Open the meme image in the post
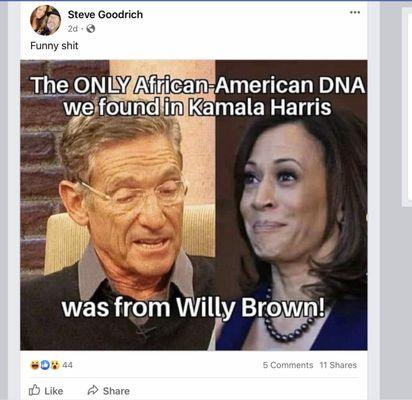This screenshot has height=400, width=412. 194,205
